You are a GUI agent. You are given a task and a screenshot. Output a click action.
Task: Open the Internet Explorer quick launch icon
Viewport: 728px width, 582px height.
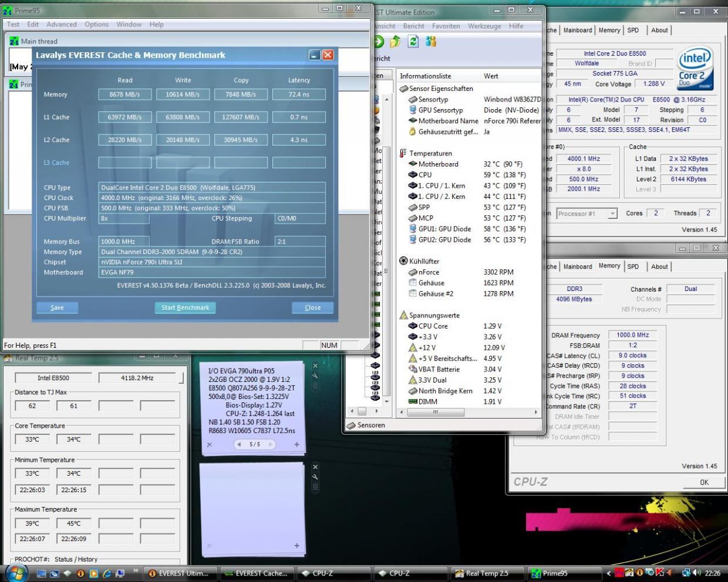click(x=107, y=573)
